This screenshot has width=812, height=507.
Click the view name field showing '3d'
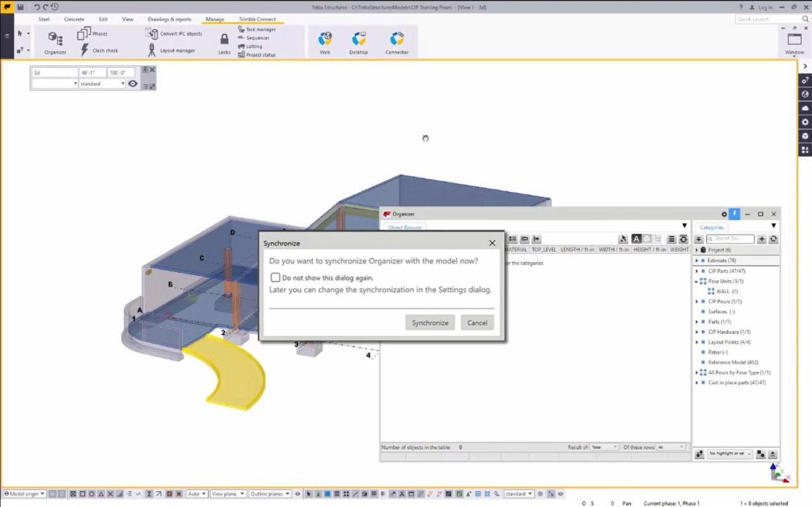[55, 73]
